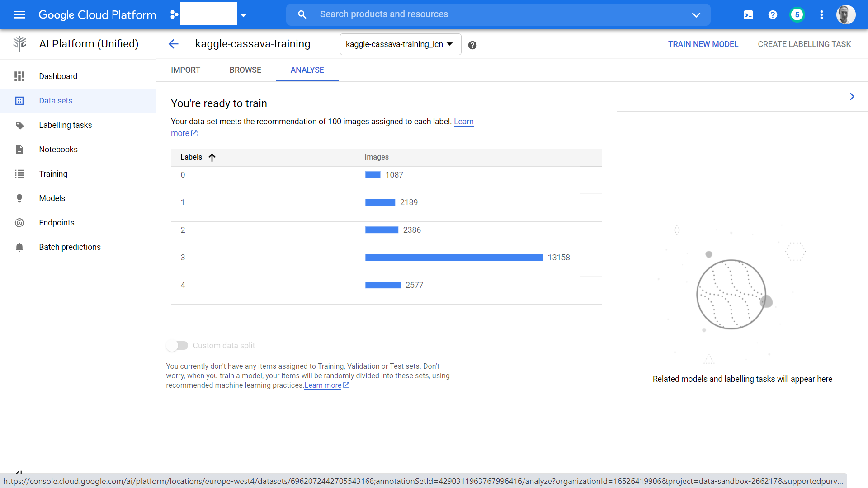Click help icon next to annotation set

(472, 45)
